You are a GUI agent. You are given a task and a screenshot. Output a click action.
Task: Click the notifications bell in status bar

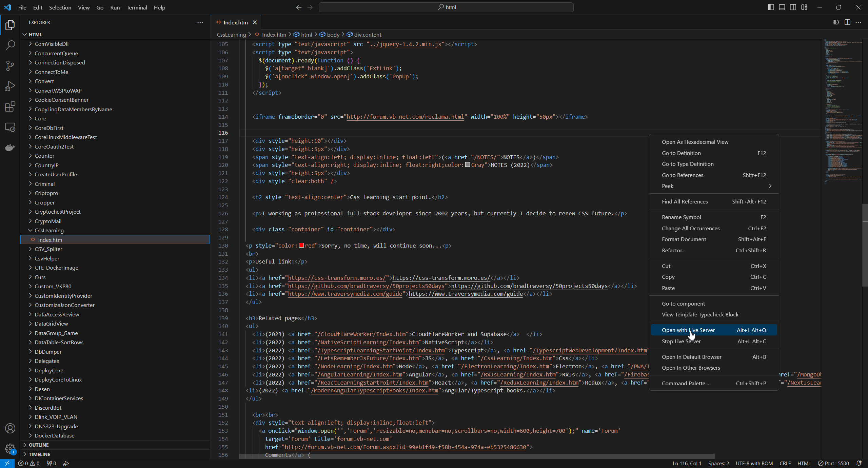click(859, 463)
